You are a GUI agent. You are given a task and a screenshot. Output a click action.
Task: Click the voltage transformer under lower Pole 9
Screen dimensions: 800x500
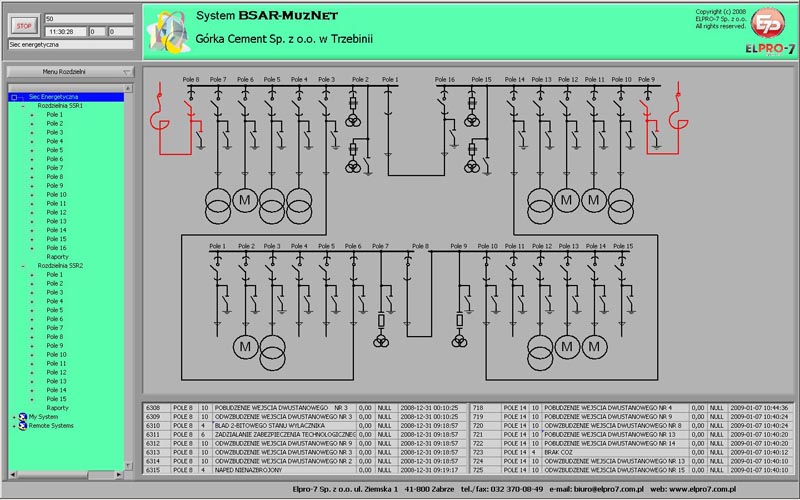[459, 340]
